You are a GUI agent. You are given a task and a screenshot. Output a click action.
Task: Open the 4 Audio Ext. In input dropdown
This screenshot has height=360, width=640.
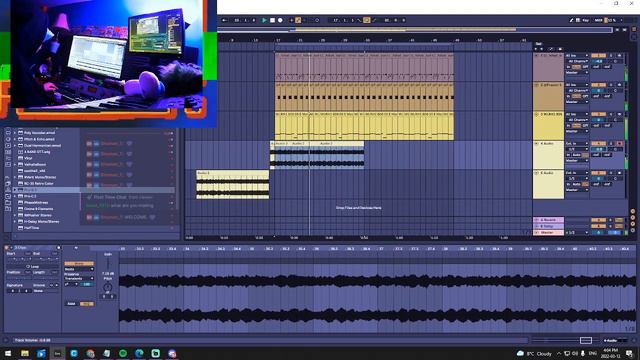[577, 144]
